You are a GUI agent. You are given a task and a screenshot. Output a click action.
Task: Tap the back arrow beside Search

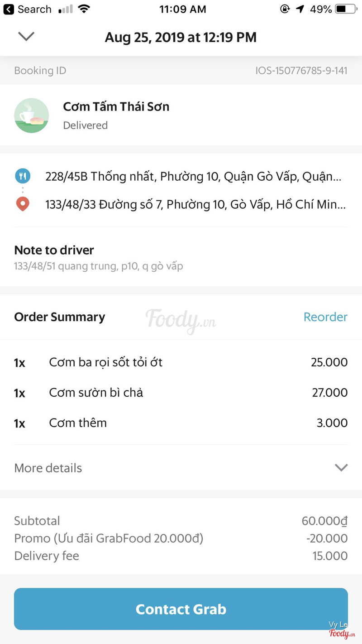[x=9, y=9]
